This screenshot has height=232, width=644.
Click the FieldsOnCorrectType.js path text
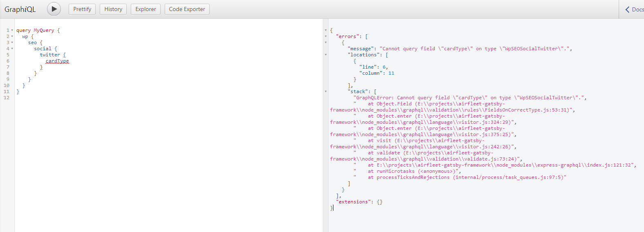point(452,110)
